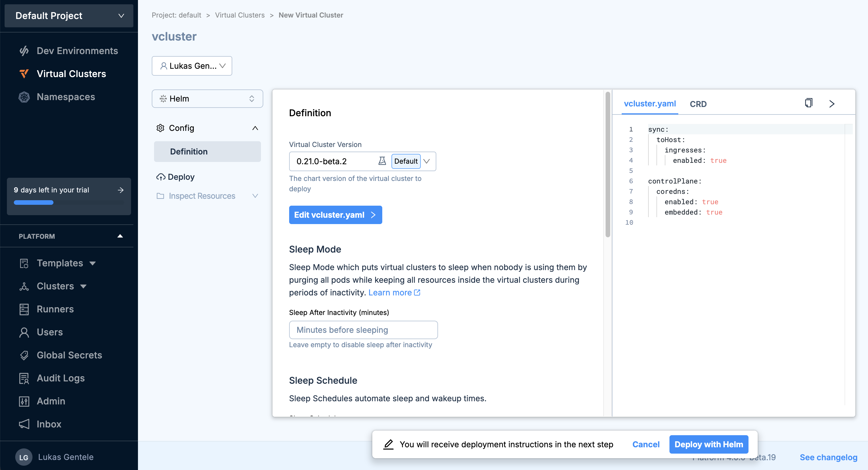Screen dimensions: 868x470
Task: Select the Deploy menu item
Action: (180, 177)
